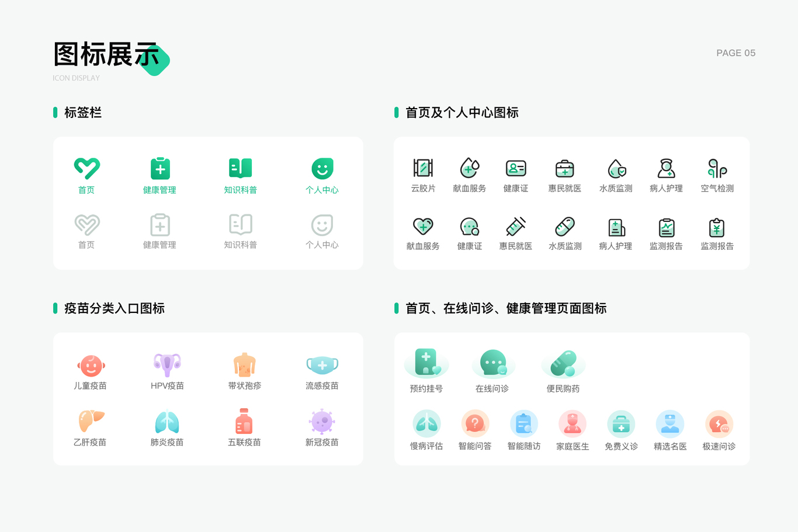The image size is (798, 532).
Task: Click the 首页及个人中心图标 section heading
Action: point(462,112)
